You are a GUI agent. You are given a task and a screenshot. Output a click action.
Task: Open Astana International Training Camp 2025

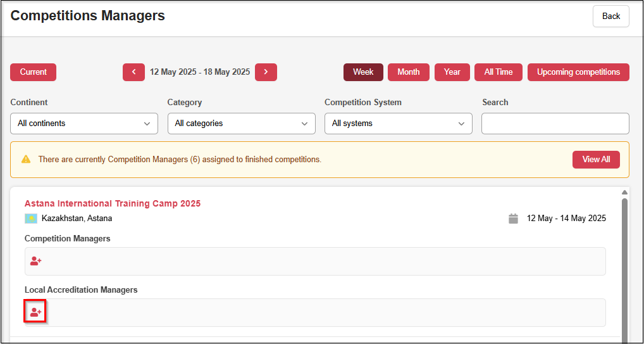113,203
